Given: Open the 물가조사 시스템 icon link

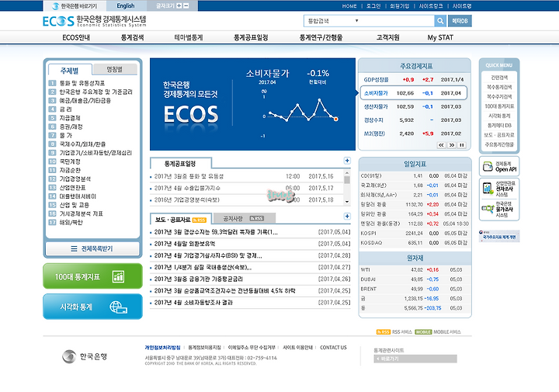Looking at the screenshot, I should click(499, 209).
